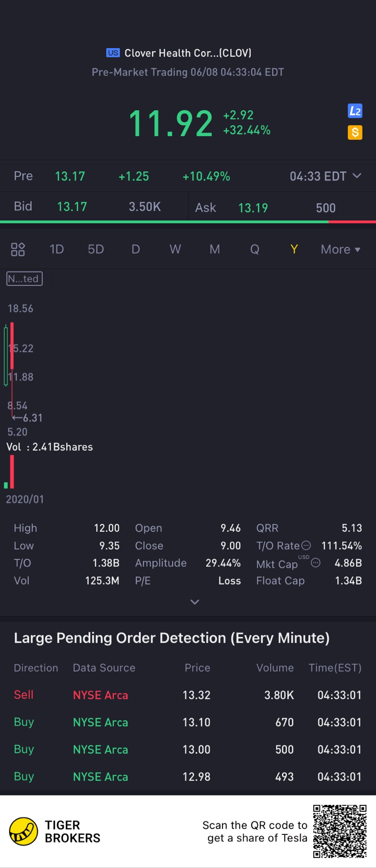The height and width of the screenshot is (868, 376).
Task: Tap the orange dollar sign icon
Action: (355, 132)
